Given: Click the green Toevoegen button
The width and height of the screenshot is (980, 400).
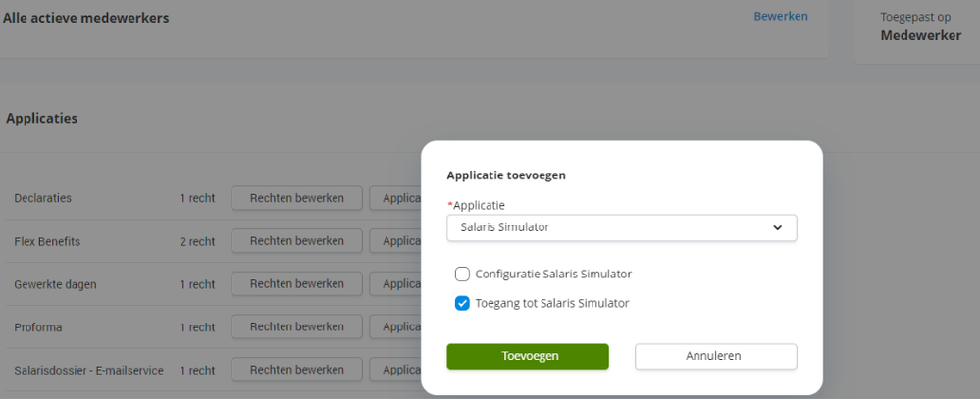Looking at the screenshot, I should pyautogui.click(x=528, y=356).
